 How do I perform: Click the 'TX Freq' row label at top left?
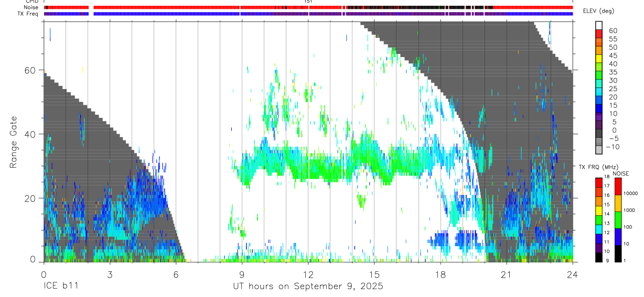28,14
